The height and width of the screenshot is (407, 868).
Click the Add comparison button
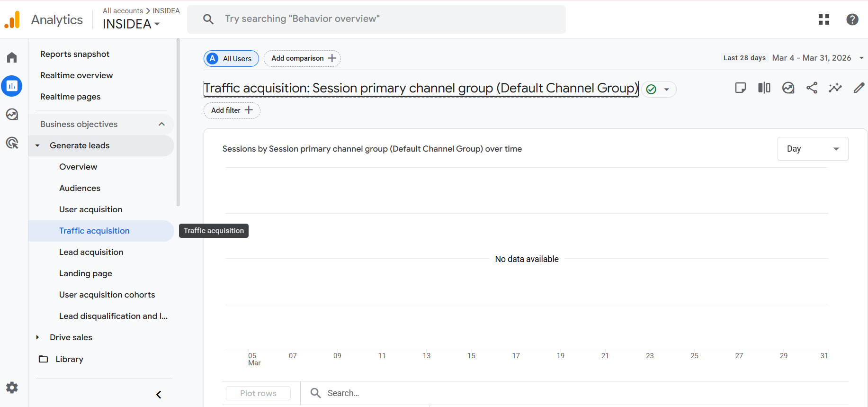302,58
